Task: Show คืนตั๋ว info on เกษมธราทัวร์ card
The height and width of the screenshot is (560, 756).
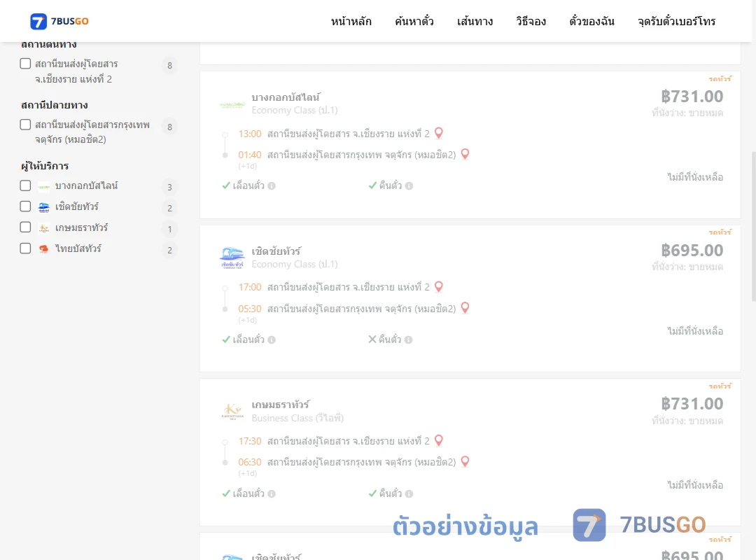Action: [409, 493]
